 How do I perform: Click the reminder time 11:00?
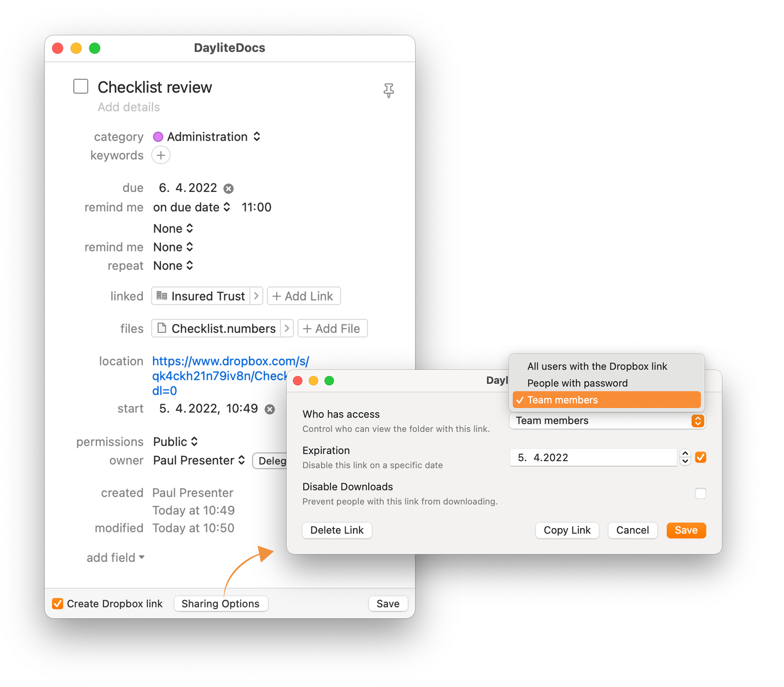coord(257,207)
